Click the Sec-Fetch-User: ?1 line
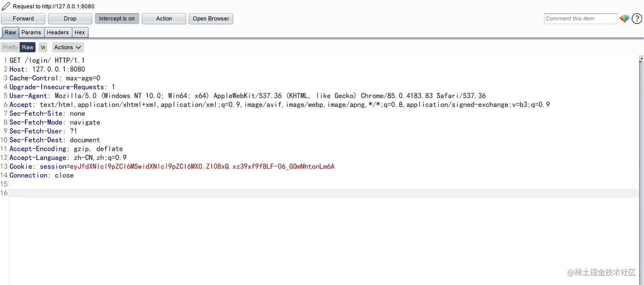This screenshot has height=285, width=644. [x=43, y=131]
